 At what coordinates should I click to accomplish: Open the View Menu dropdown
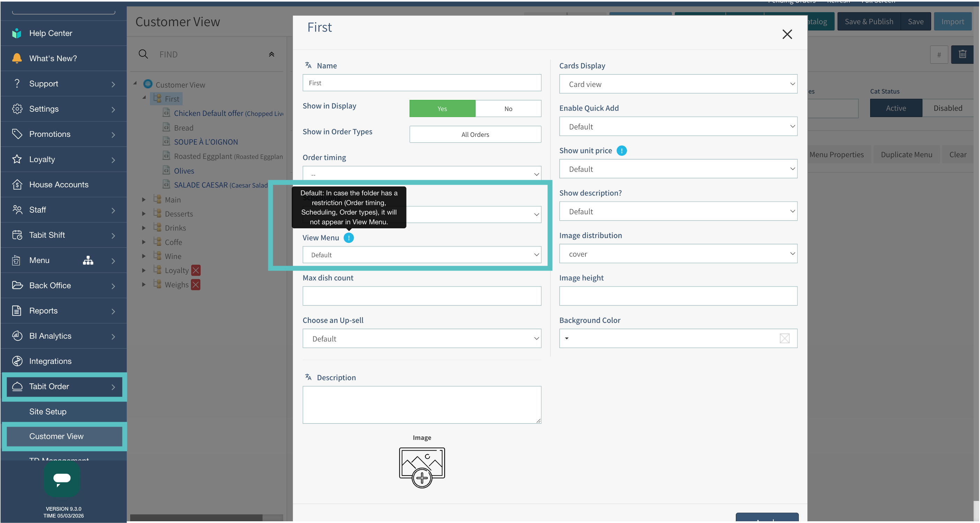(x=422, y=255)
